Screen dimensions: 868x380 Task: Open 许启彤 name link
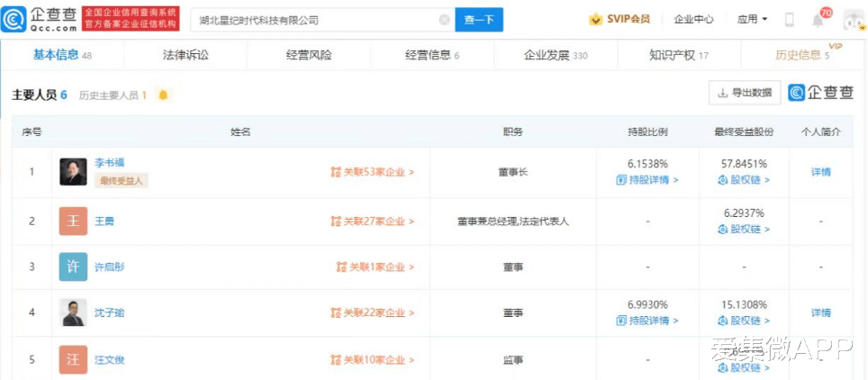coord(110,267)
